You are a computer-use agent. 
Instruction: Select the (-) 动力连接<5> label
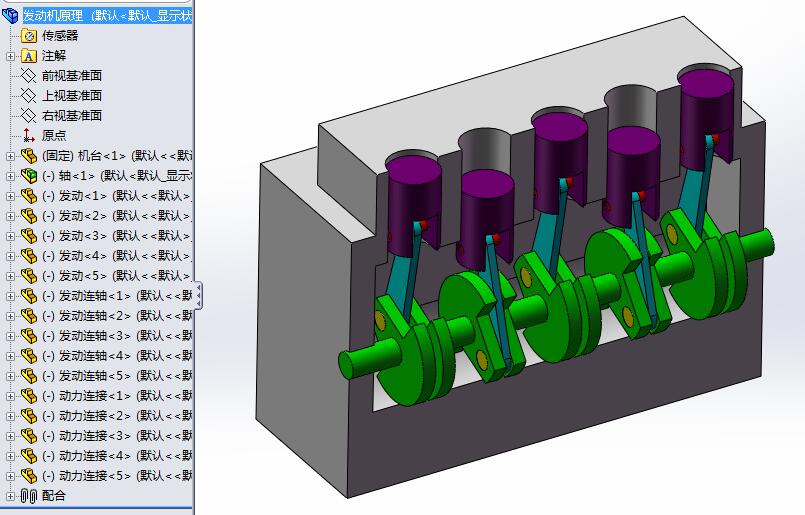tap(117, 476)
